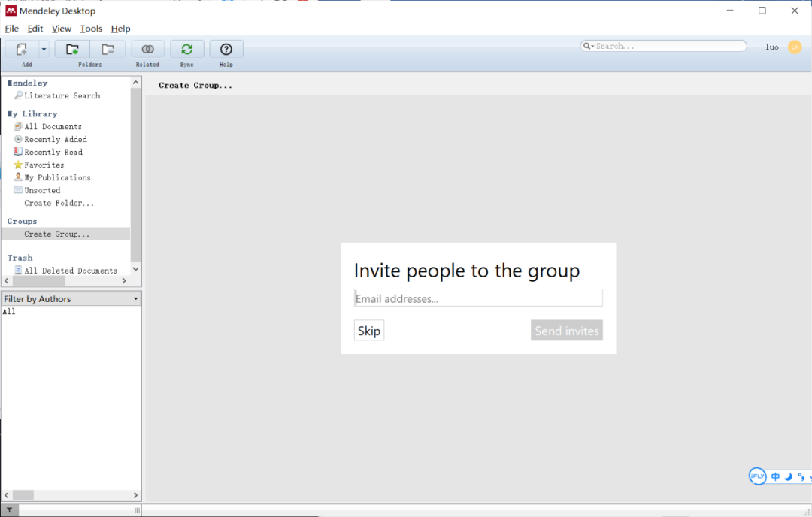Toggle the moon icon in the IME bar
The width and height of the screenshot is (812, 517).
click(x=788, y=476)
